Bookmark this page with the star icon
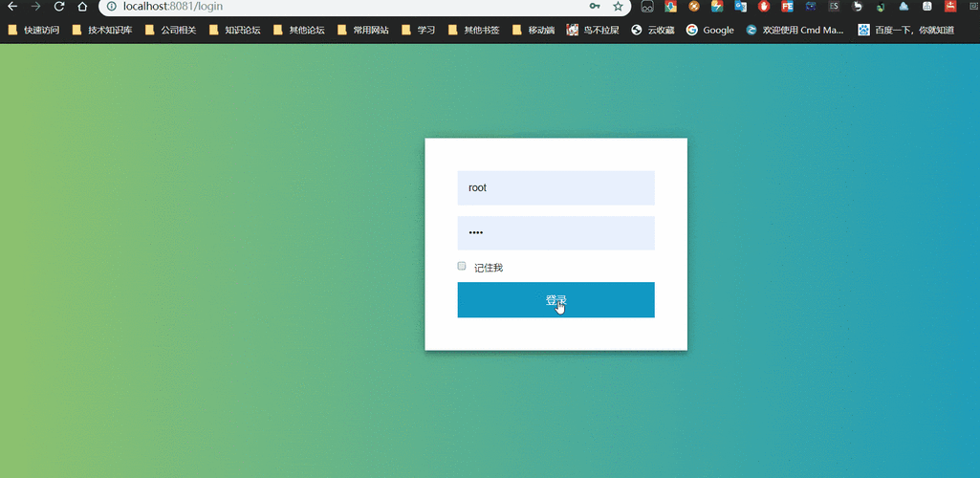Screen dimensions: 980x478 point(618,7)
